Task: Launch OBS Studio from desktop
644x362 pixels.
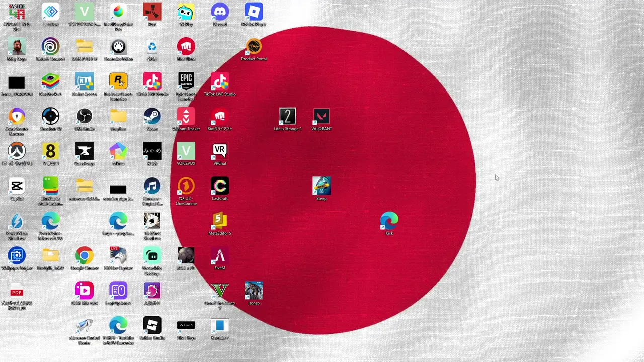Action: (x=84, y=116)
